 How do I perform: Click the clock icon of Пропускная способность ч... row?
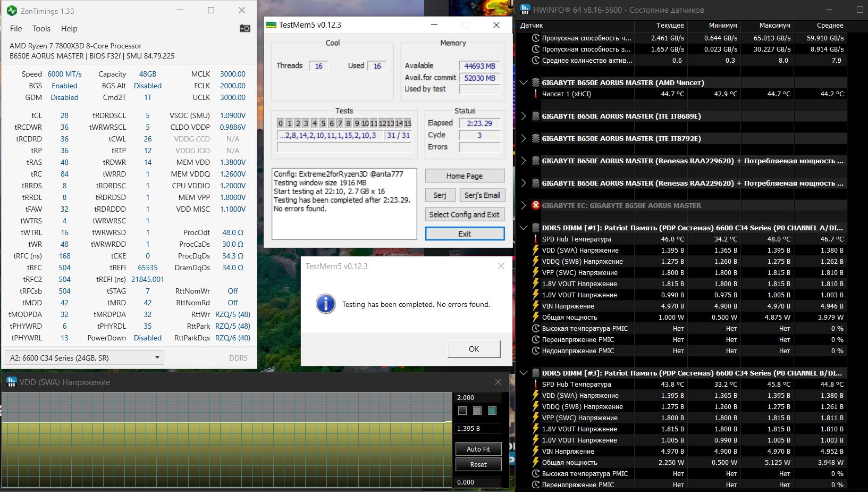536,38
